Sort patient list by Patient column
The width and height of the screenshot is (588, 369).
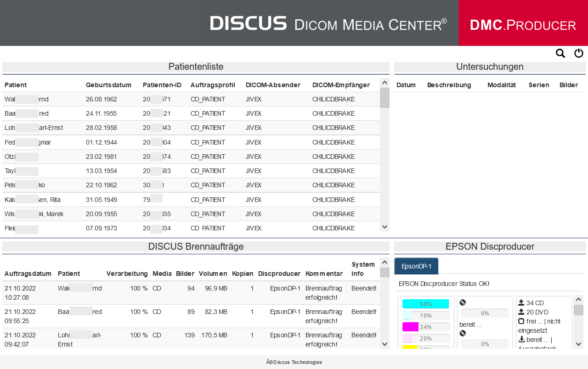(16, 85)
